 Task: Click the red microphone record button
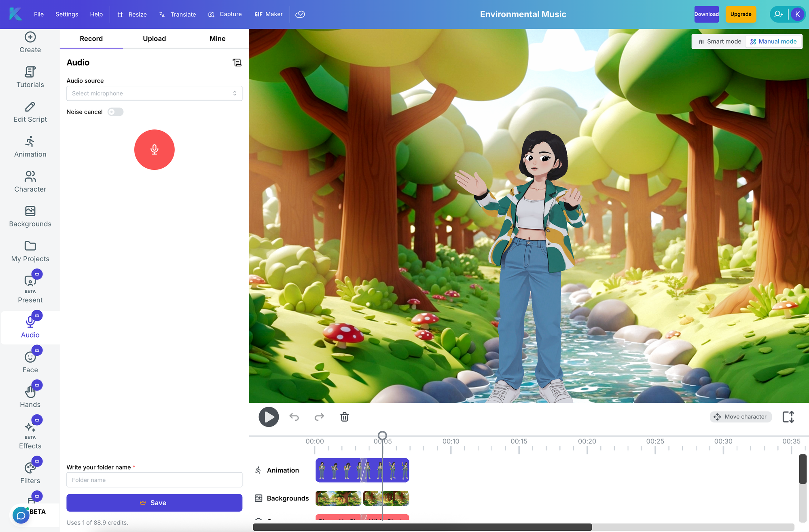point(154,150)
